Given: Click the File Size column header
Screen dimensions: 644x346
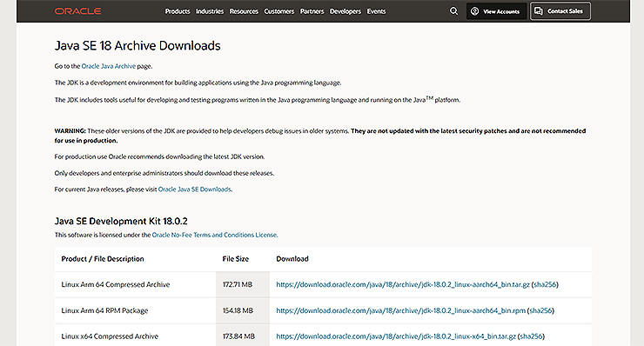Looking at the screenshot, I should tap(235, 259).
